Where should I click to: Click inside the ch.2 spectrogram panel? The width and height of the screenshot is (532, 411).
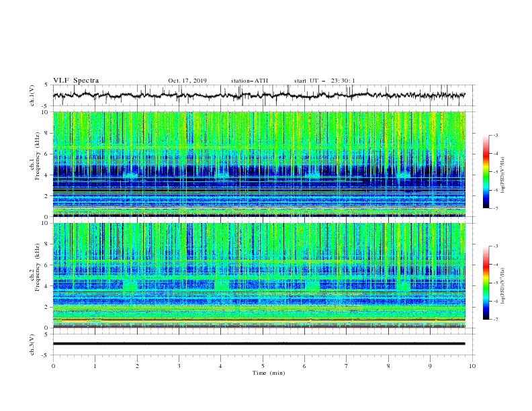(259, 275)
